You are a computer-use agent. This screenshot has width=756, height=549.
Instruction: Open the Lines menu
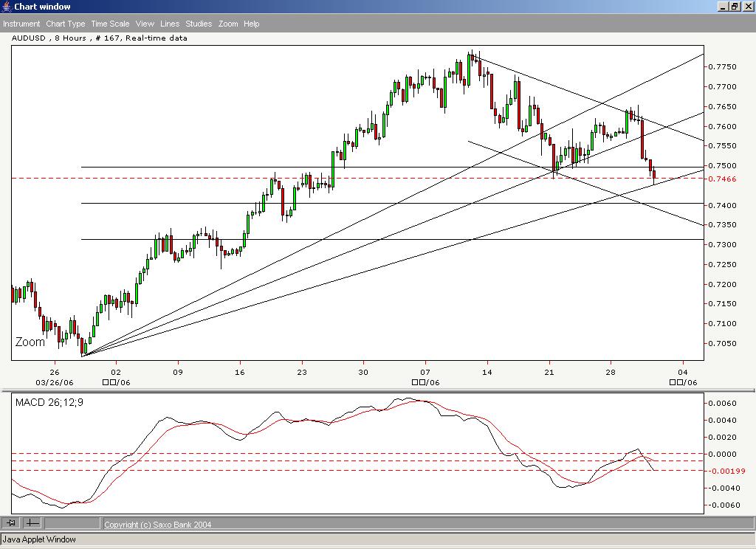pyautogui.click(x=169, y=24)
